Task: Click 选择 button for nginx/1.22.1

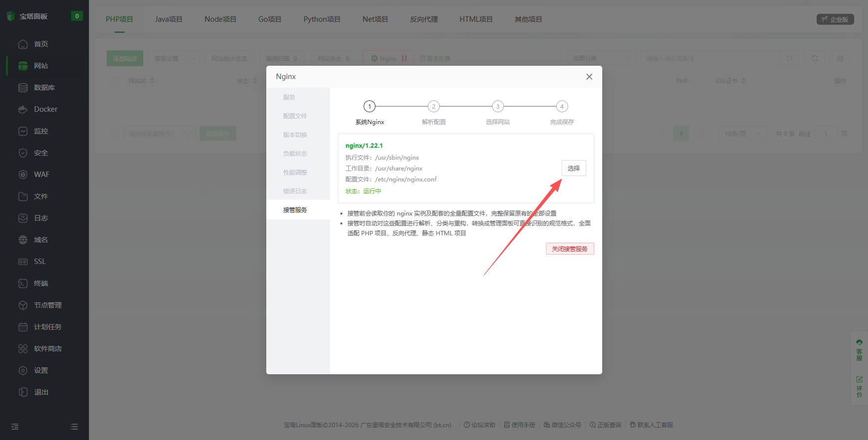Action: (574, 169)
